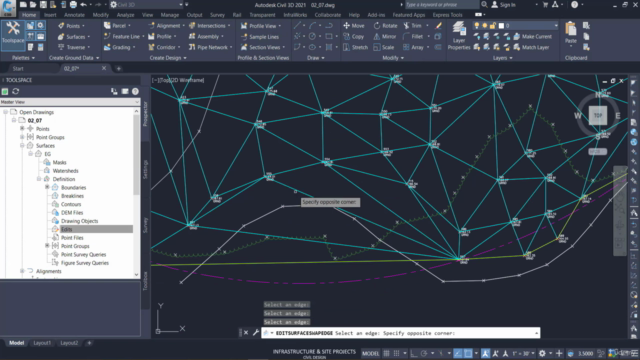
Task: Click the Pipe Network button
Action: [x=210, y=47]
